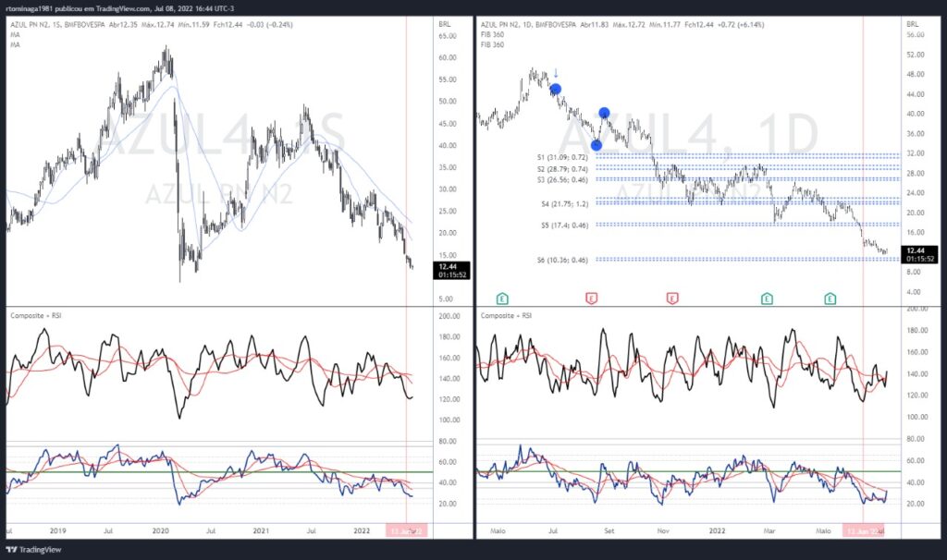Image resolution: width=947 pixels, height=560 pixels.
Task: Select the blue circle marker at the 40.00 level
Action: 604,112
